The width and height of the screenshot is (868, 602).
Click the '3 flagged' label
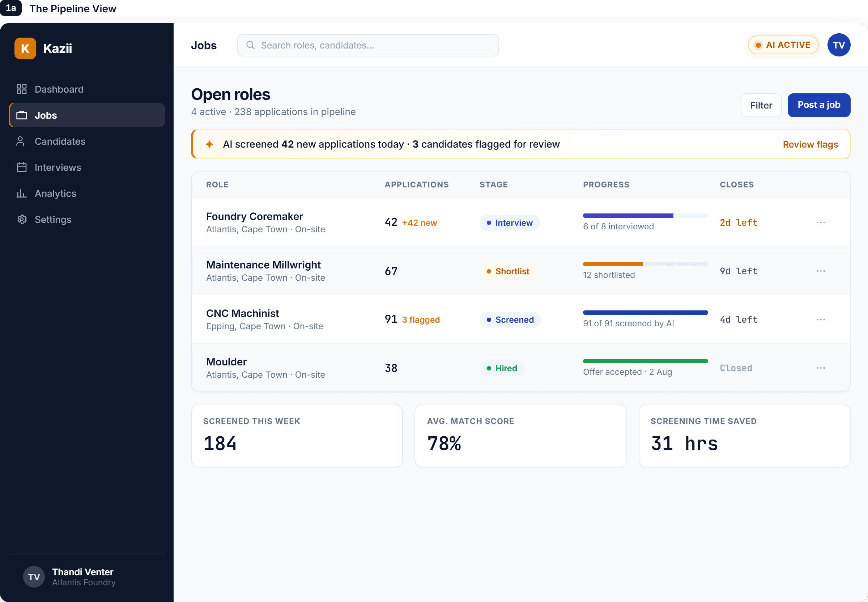[x=421, y=320]
